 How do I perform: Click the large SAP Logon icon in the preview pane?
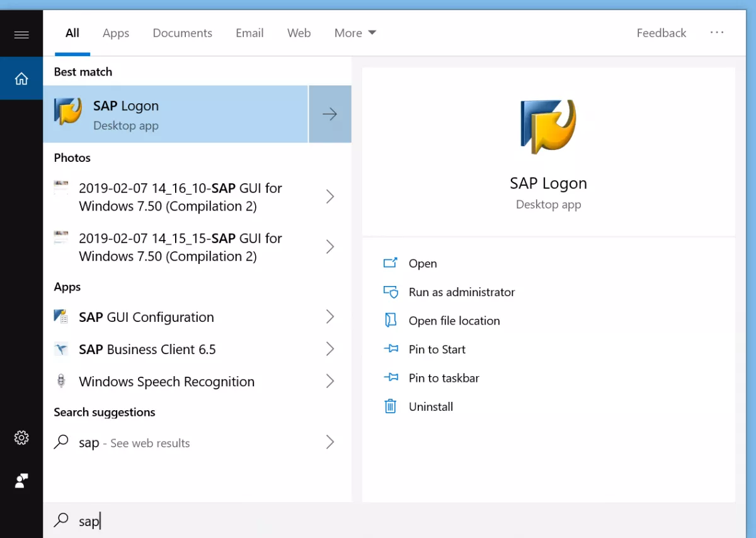coord(548,127)
